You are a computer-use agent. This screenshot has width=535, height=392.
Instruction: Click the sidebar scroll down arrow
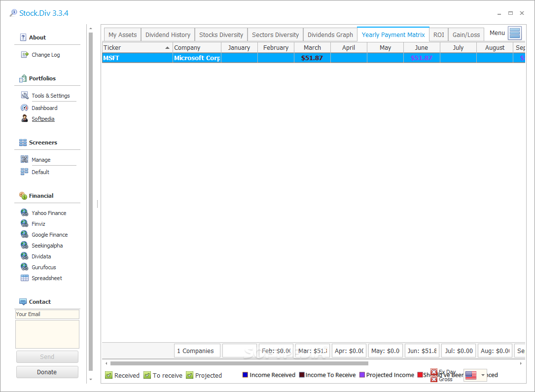[x=91, y=379]
